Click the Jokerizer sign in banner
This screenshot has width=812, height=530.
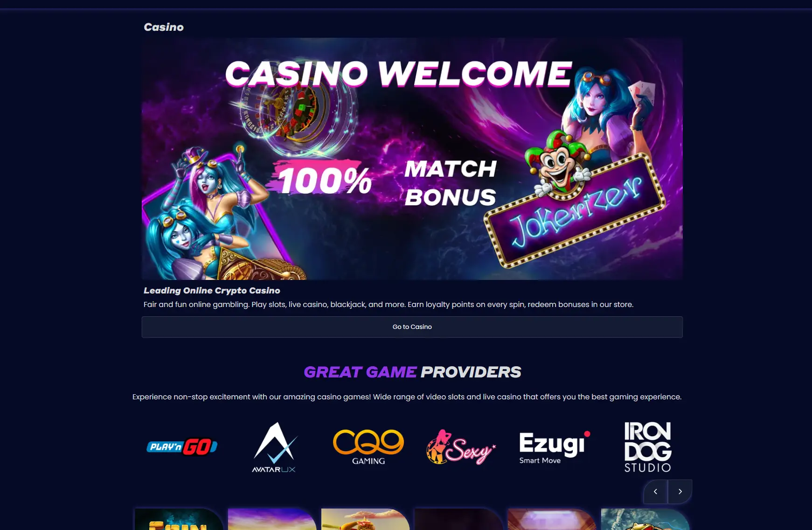575,210
